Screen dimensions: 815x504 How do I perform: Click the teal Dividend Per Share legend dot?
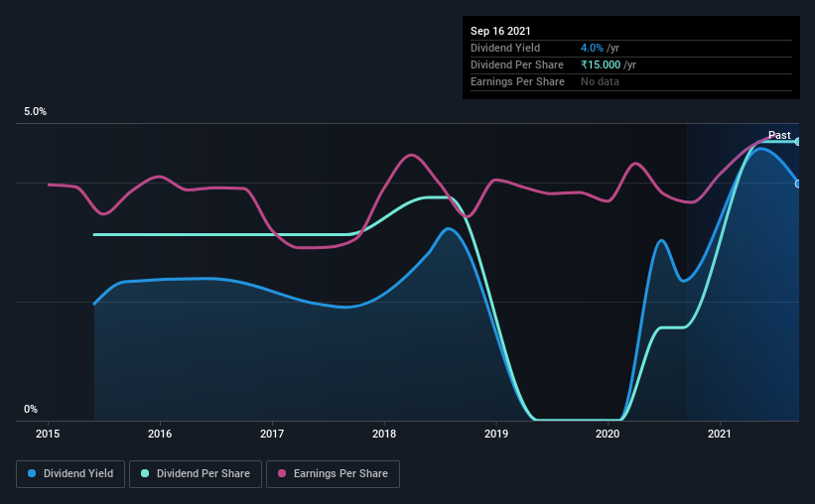(145, 473)
